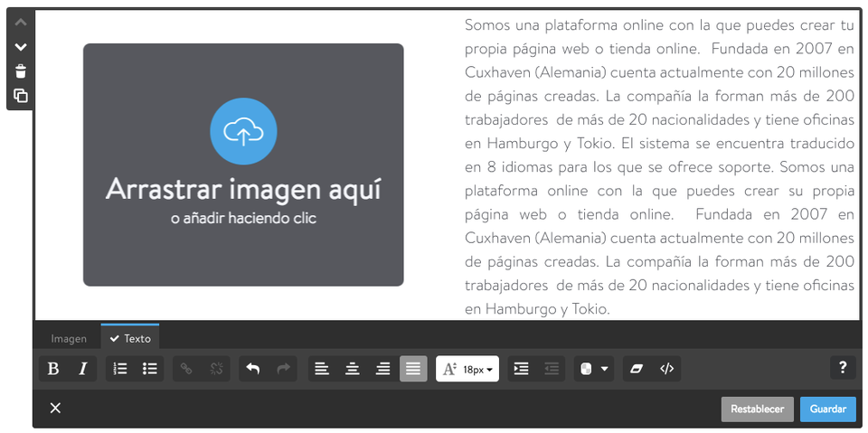The image size is (868, 433).
Task: Click the Guardar button
Action: [x=828, y=409]
